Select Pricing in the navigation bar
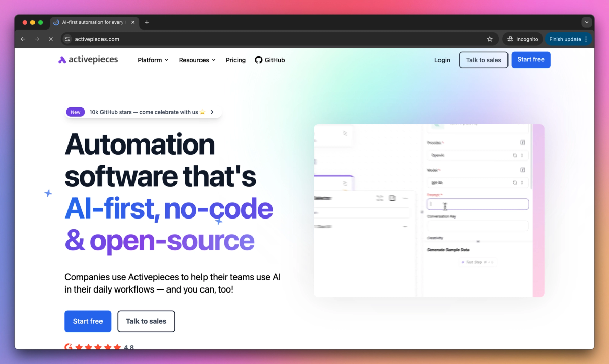Image resolution: width=609 pixels, height=364 pixels. [235, 60]
